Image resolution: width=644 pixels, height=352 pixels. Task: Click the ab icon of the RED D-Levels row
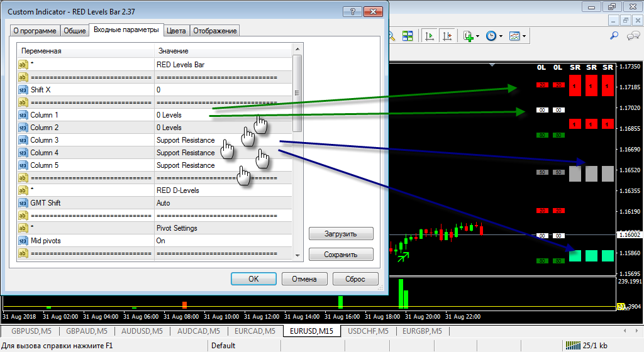click(23, 190)
